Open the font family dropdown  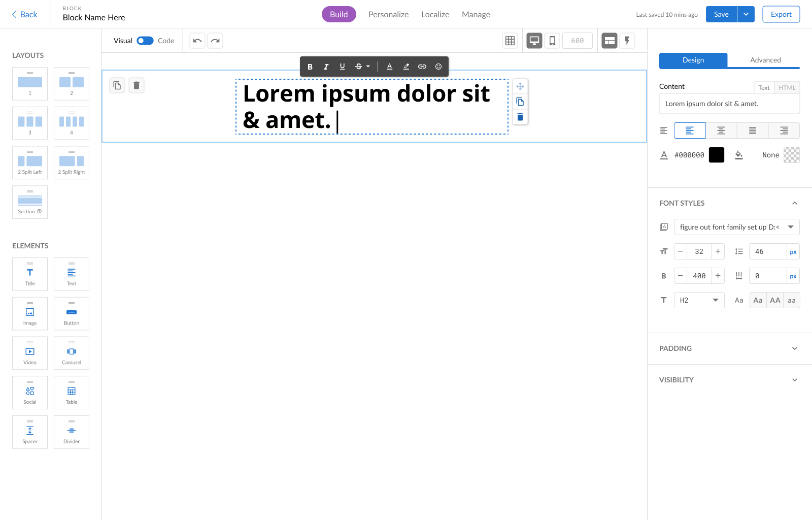click(x=736, y=227)
